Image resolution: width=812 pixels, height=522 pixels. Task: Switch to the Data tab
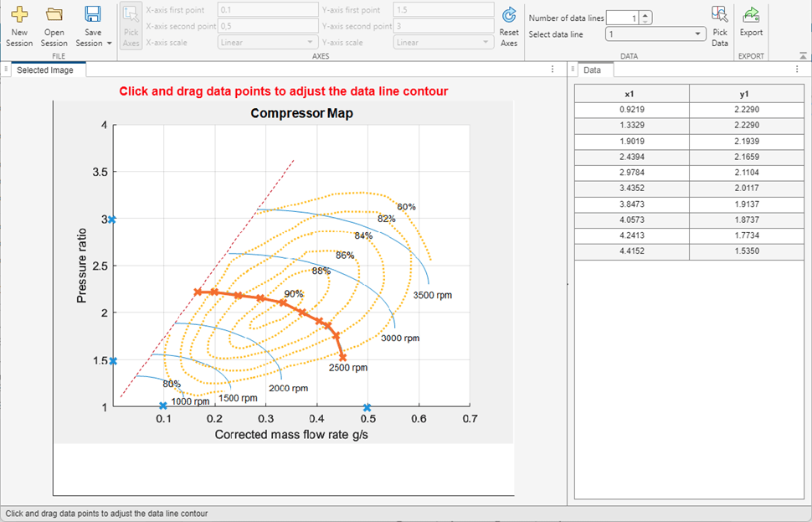[594, 70]
